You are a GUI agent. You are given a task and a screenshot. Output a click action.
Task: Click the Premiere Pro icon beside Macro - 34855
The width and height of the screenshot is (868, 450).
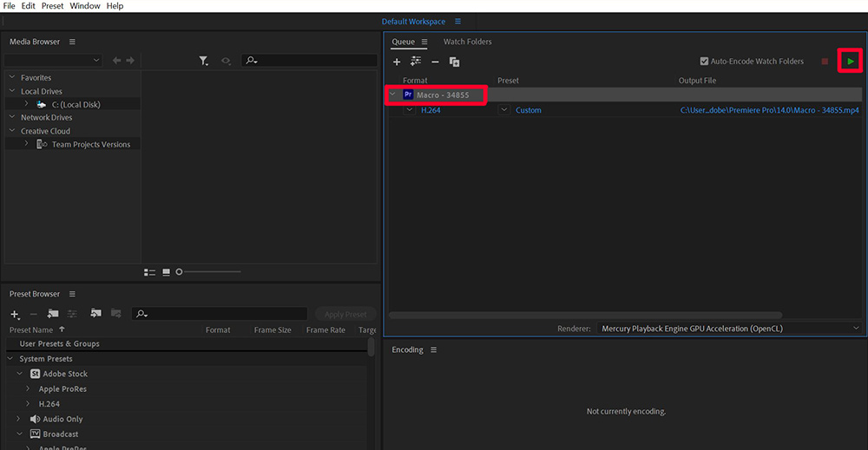[408, 95]
